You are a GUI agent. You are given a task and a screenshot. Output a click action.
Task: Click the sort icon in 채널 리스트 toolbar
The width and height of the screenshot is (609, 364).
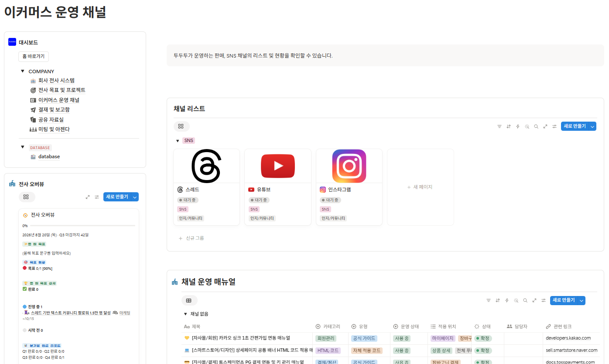(509, 126)
